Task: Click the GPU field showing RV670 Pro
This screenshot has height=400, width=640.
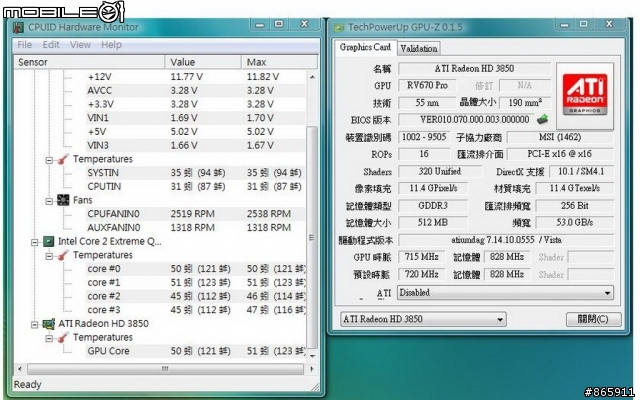Action: click(427, 85)
